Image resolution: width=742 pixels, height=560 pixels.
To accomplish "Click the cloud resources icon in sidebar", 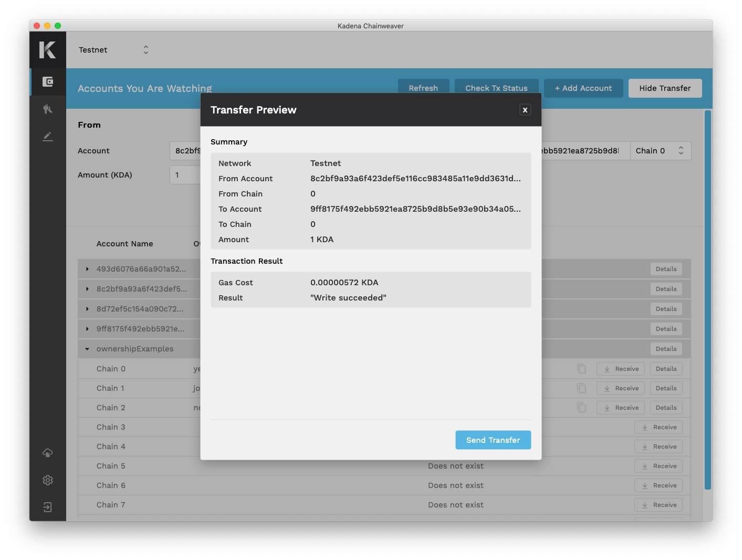I will [x=48, y=453].
